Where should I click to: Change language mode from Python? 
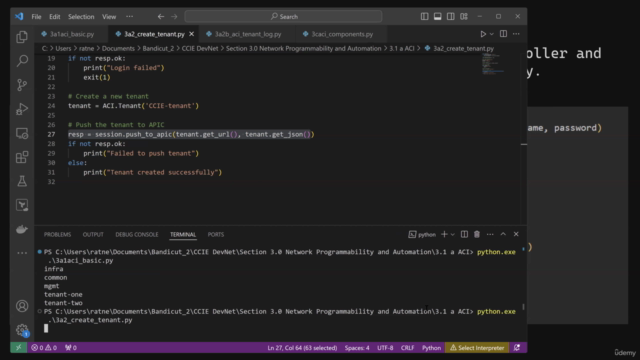coord(431,348)
